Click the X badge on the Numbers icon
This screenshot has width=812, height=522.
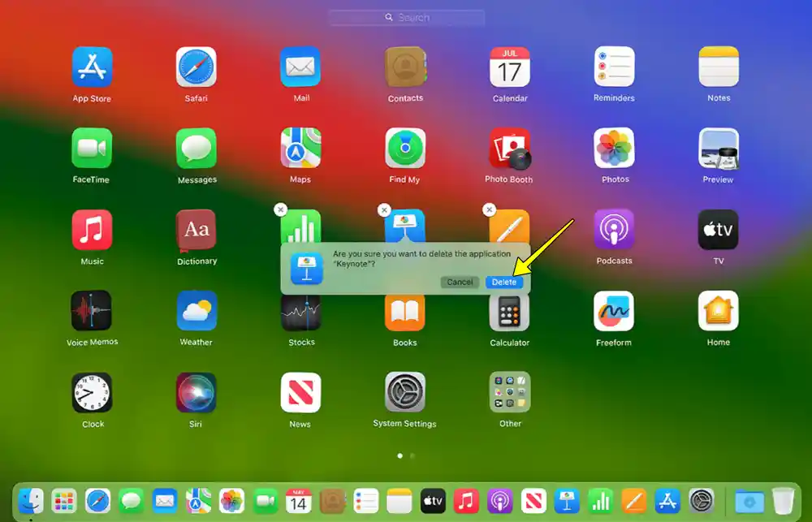click(280, 209)
